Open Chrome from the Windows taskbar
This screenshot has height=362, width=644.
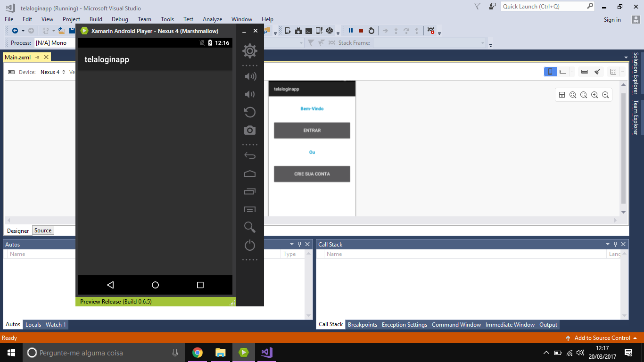[198, 353]
